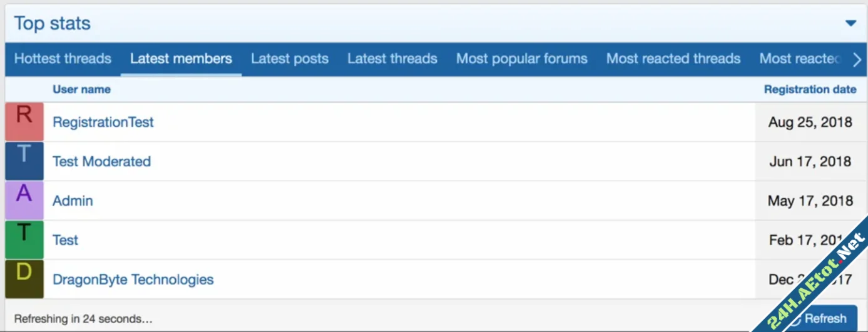Screen dimensions: 868x332
Task: Switch to Hottest threads tab
Action: (63, 59)
